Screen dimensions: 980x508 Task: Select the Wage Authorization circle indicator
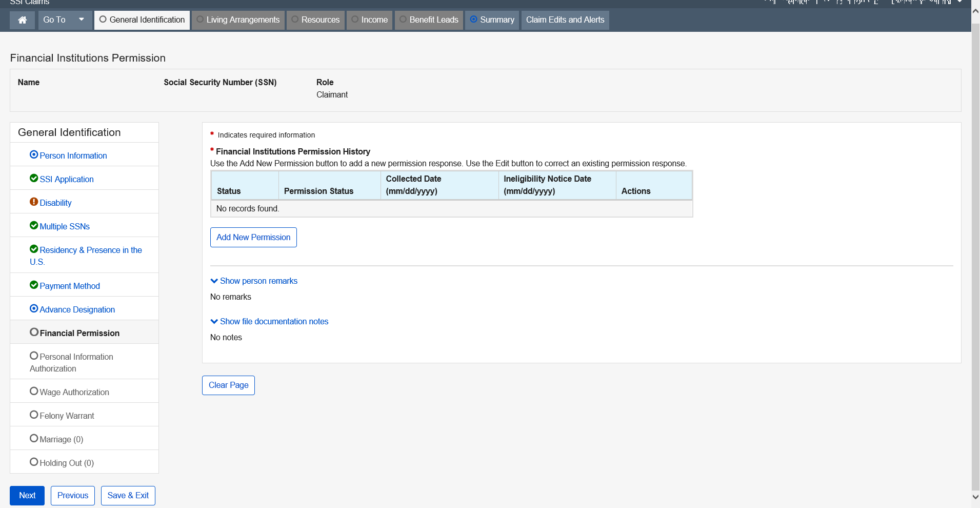click(34, 391)
